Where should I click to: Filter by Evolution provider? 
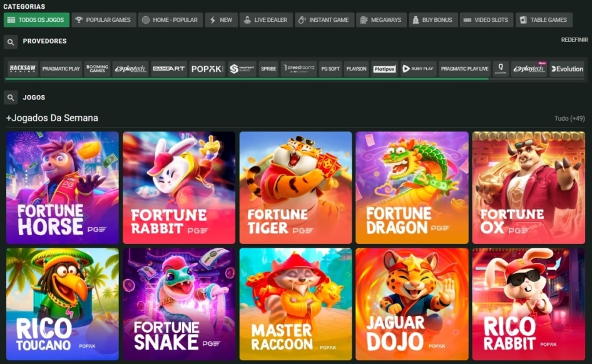pos(567,69)
